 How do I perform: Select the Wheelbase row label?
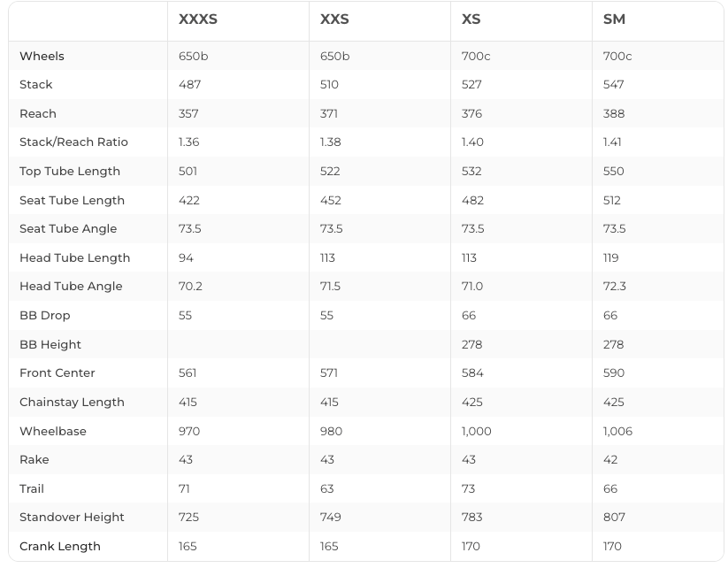pyautogui.click(x=52, y=431)
